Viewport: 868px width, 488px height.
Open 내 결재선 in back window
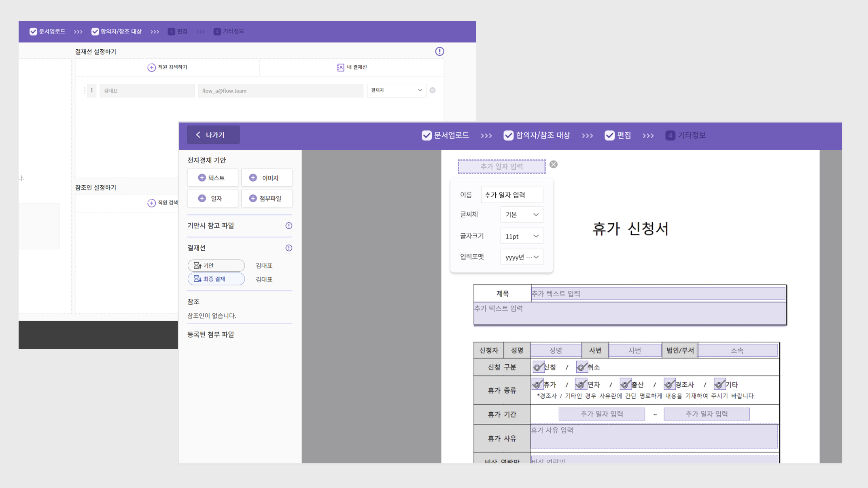tap(352, 67)
